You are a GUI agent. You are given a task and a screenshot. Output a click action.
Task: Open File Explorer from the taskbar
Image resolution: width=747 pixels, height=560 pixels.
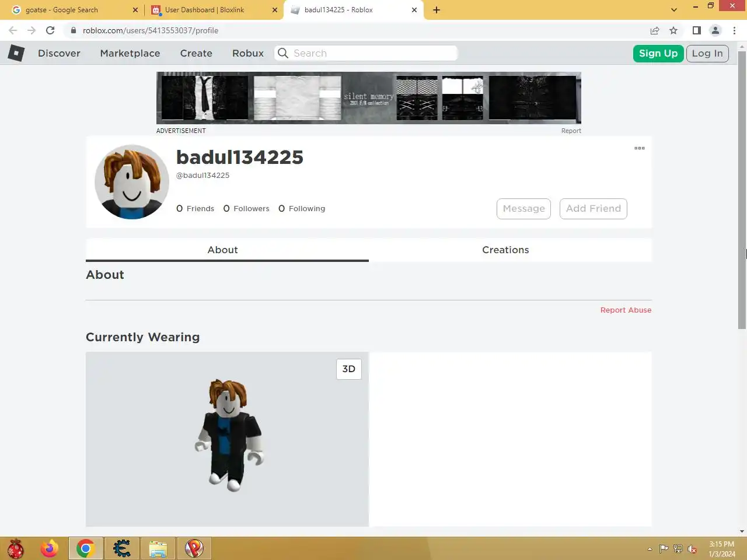click(x=158, y=548)
